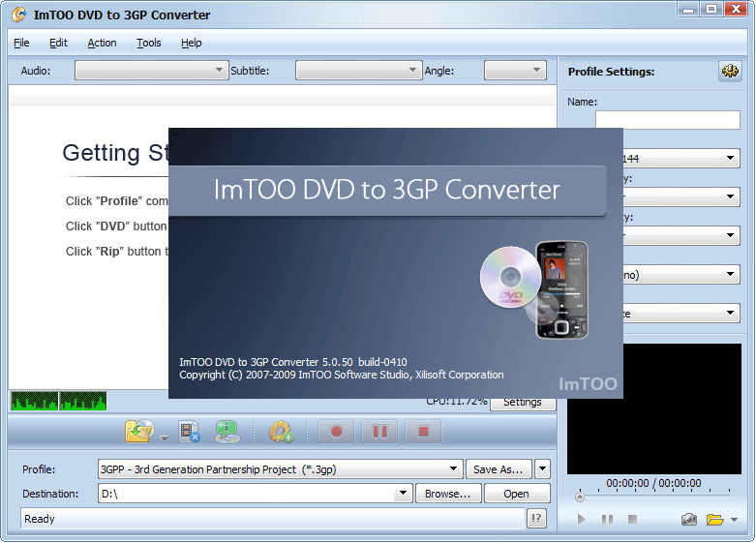Remove clip with the film-strip X icon
Viewport: 756px width, 543px height.
coord(190,431)
